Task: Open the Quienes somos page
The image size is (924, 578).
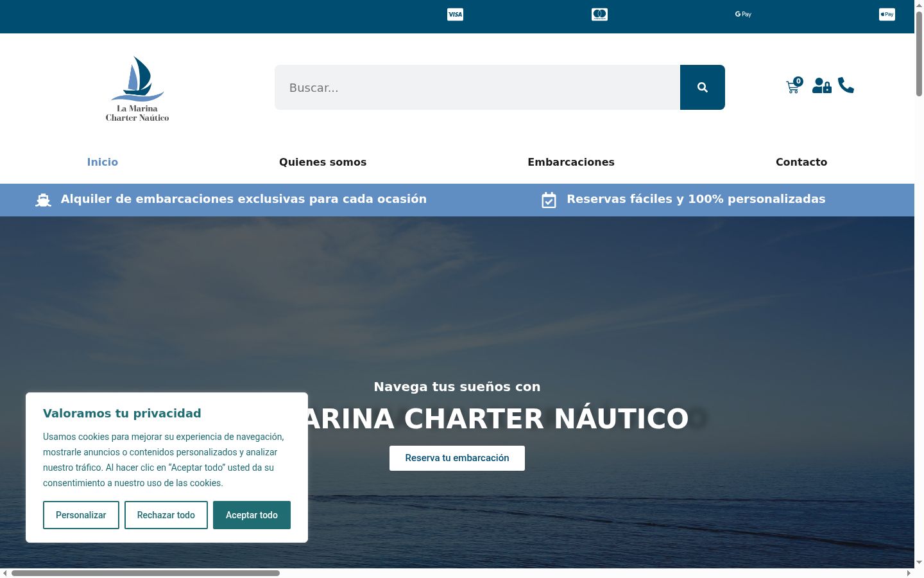Action: [x=323, y=162]
